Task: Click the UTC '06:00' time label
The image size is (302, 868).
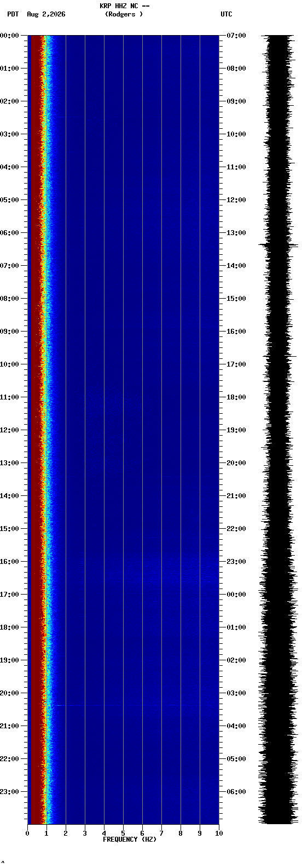Action: [236, 792]
